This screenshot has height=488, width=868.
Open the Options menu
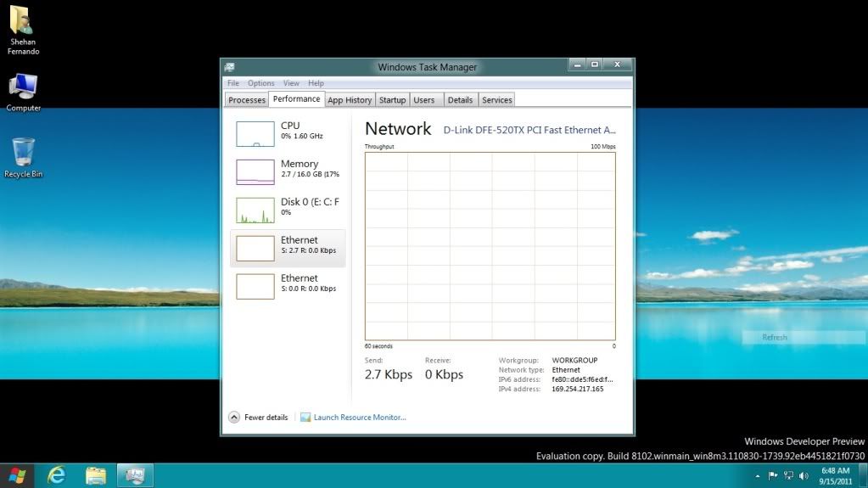[260, 83]
